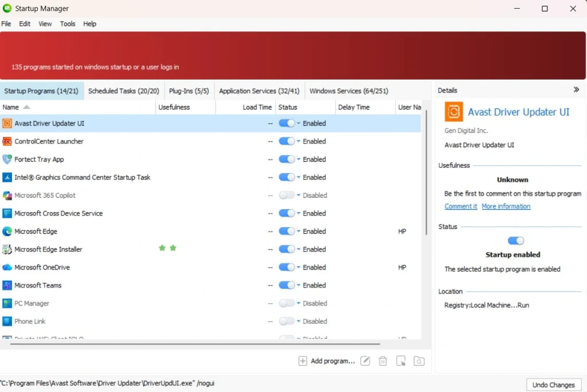Viewport: 587px width, 392px height.
Task: Click the icon right of the trash icon
Action: (x=401, y=361)
